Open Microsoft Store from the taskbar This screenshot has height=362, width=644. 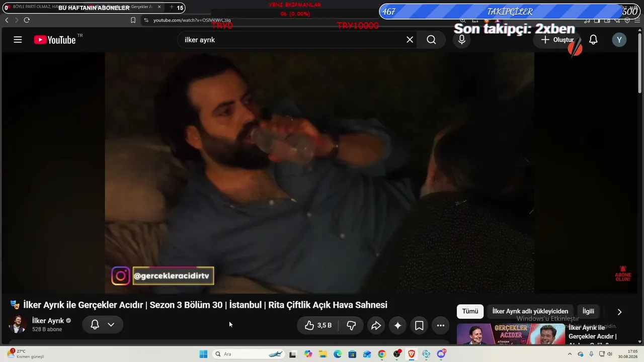click(352, 354)
